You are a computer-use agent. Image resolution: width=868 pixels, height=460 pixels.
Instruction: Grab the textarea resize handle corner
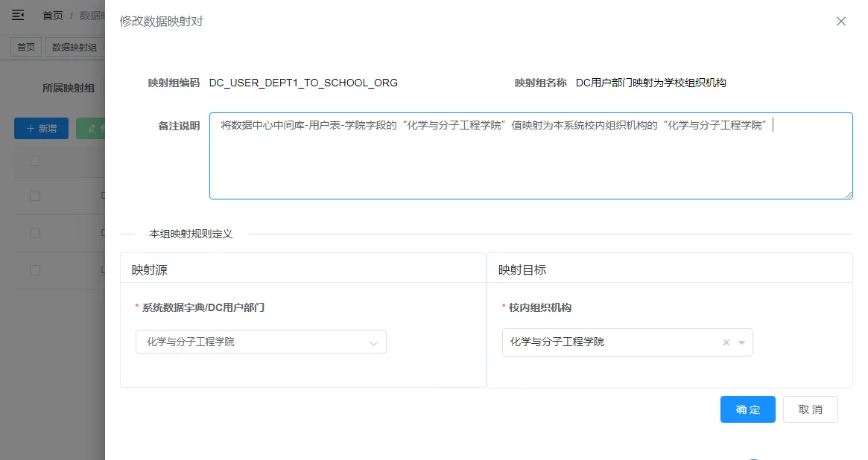pos(849,194)
